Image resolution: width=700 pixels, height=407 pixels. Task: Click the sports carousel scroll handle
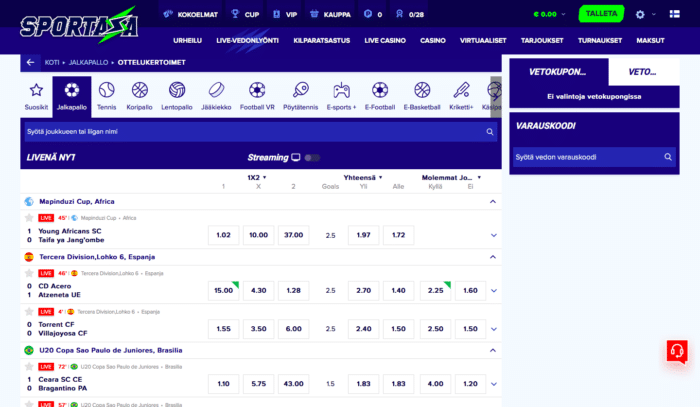[496, 97]
